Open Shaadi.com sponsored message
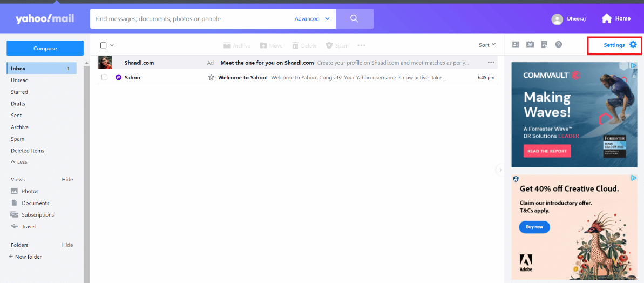The height and width of the screenshot is (283, 644). 297,63
